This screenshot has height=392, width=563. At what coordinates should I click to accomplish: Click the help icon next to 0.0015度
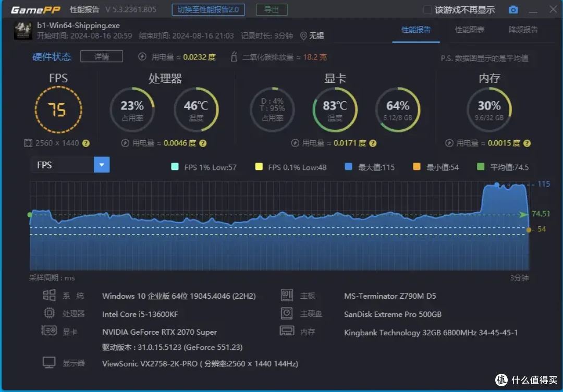click(527, 143)
